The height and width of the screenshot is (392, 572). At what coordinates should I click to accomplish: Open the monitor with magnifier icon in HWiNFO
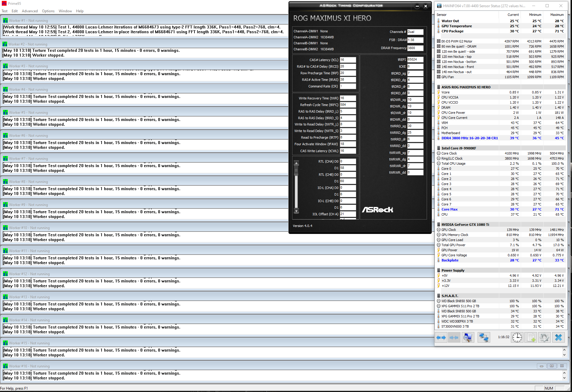tap(468, 337)
